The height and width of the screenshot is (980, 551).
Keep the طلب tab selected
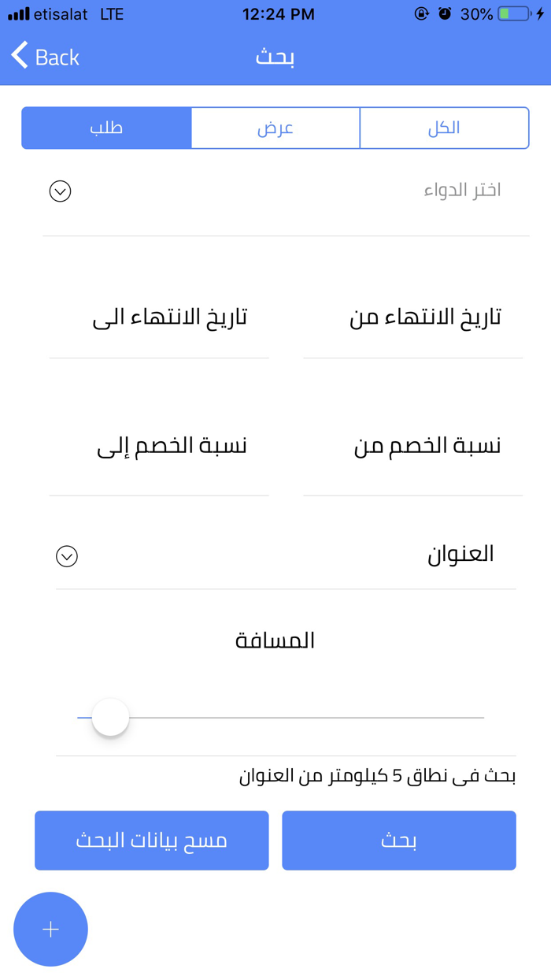pyautogui.click(x=106, y=128)
